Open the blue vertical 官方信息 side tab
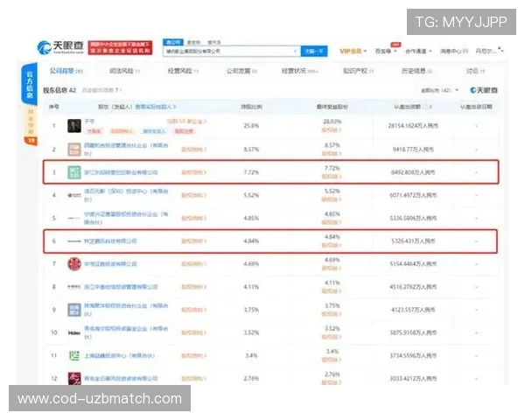525x420 pixels. [30, 84]
